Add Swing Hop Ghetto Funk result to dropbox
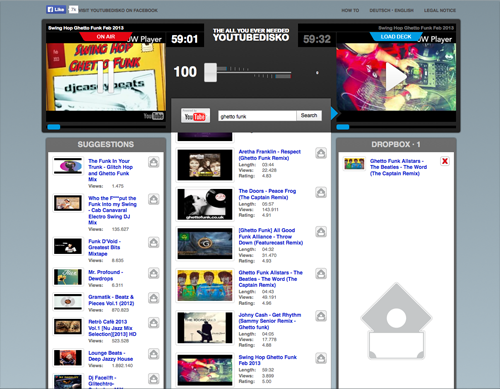Image resolution: width=500 pixels, height=389 pixels. pos(321,358)
